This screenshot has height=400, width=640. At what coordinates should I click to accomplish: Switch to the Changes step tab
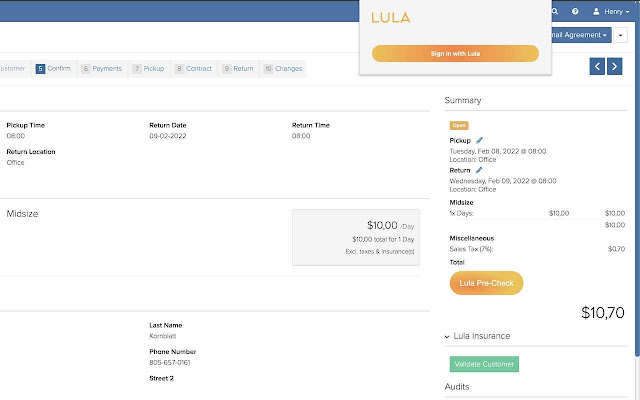pyautogui.click(x=283, y=69)
